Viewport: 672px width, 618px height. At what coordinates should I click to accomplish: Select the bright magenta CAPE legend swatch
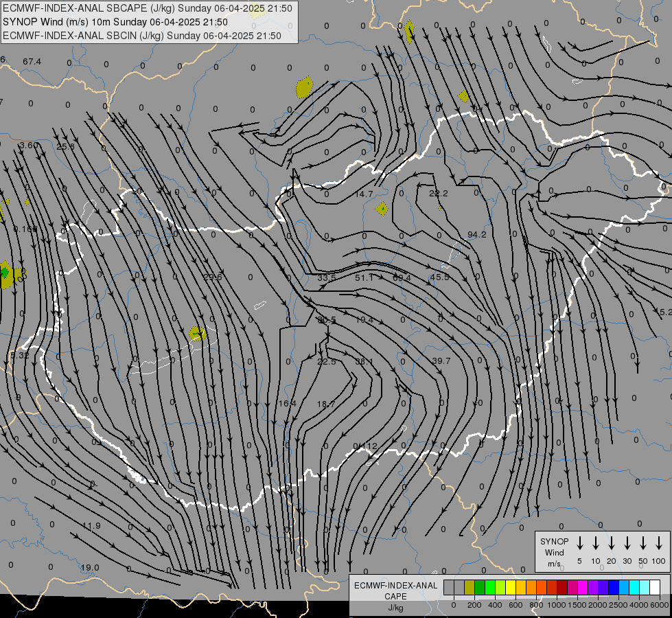click(x=583, y=587)
